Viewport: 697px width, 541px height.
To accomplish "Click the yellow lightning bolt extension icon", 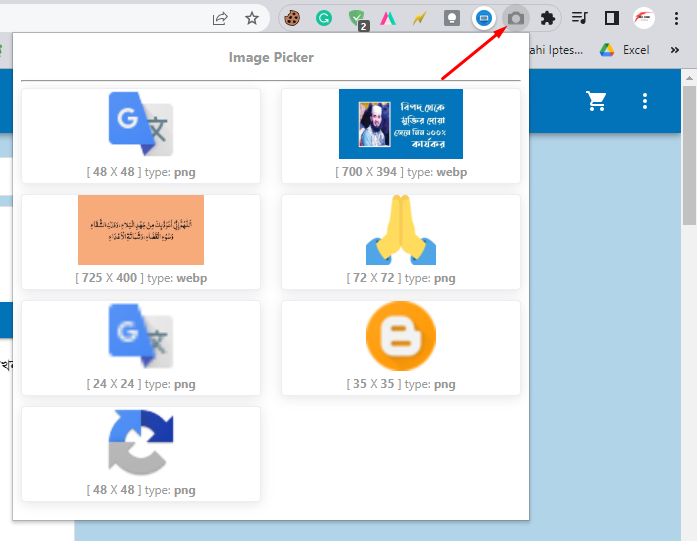I will (x=420, y=18).
